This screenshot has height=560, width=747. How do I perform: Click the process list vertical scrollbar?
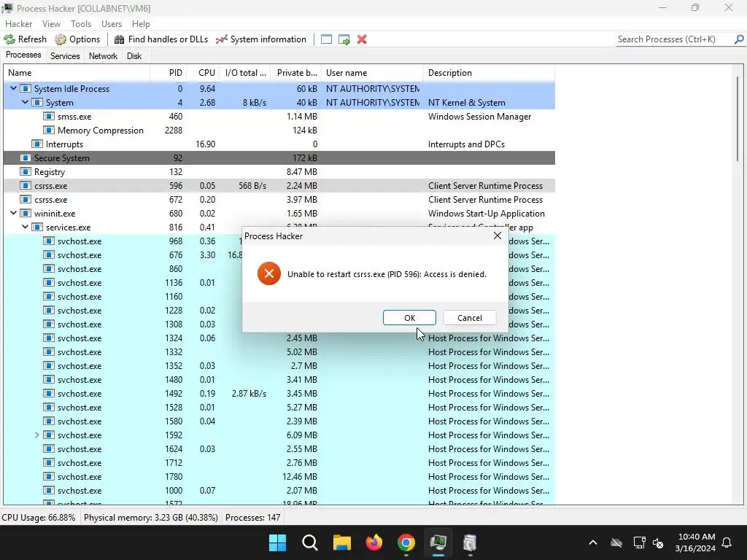pyautogui.click(x=738, y=119)
